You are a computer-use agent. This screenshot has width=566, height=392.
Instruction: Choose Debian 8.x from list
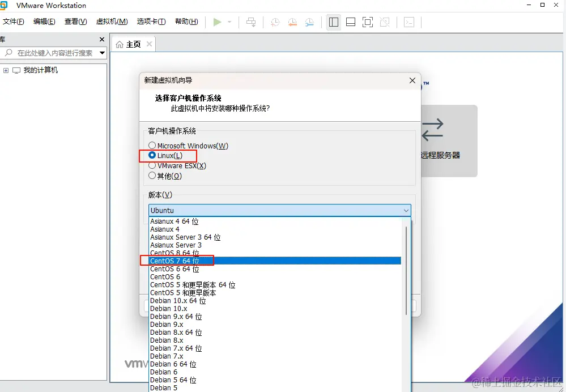coord(275,340)
